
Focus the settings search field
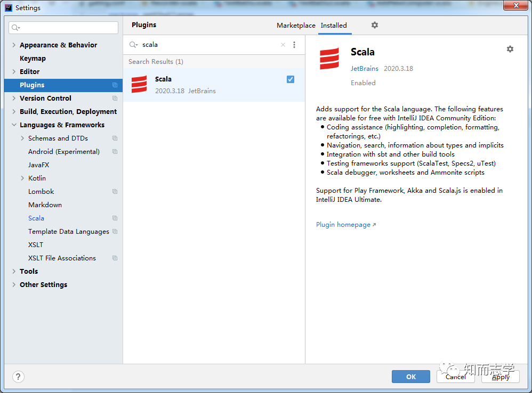click(x=63, y=28)
